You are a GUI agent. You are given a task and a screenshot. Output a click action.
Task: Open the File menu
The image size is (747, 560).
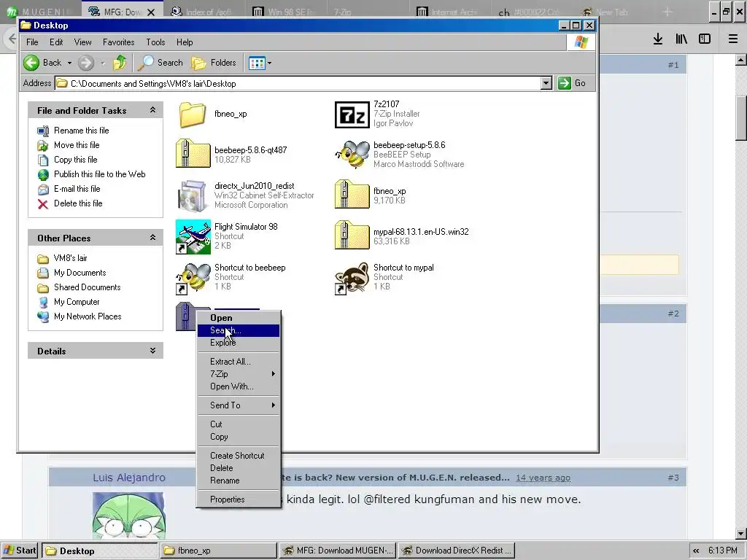pyautogui.click(x=32, y=42)
